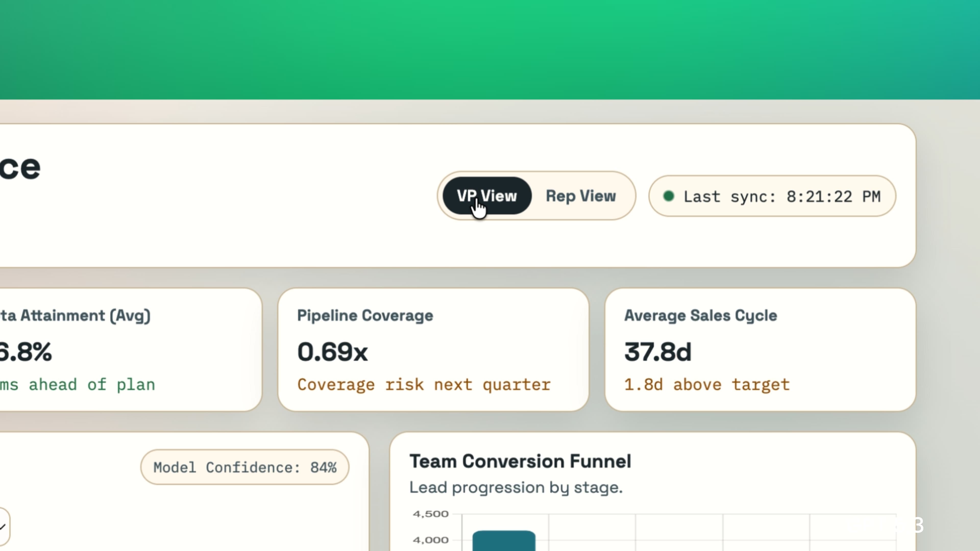Click the green sync status dot

click(x=668, y=196)
